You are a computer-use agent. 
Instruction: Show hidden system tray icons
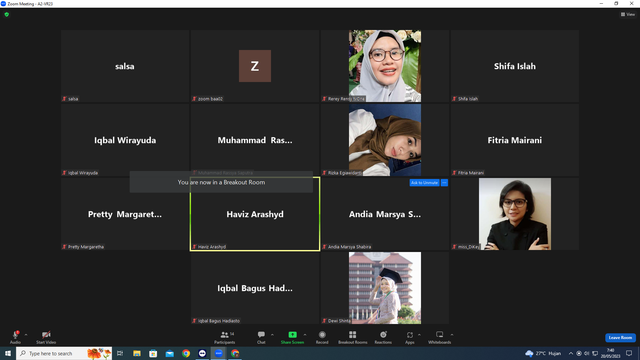pyautogui.click(x=571, y=353)
